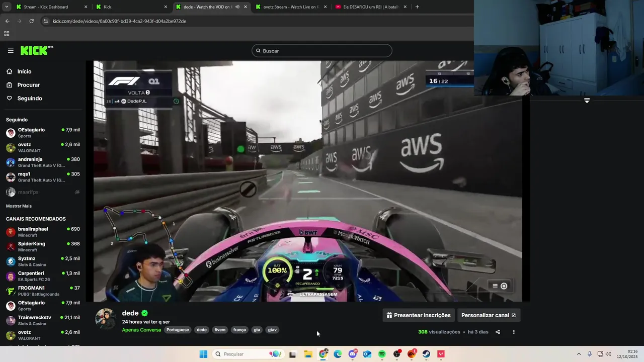Open maarifps offline channel

point(43,192)
